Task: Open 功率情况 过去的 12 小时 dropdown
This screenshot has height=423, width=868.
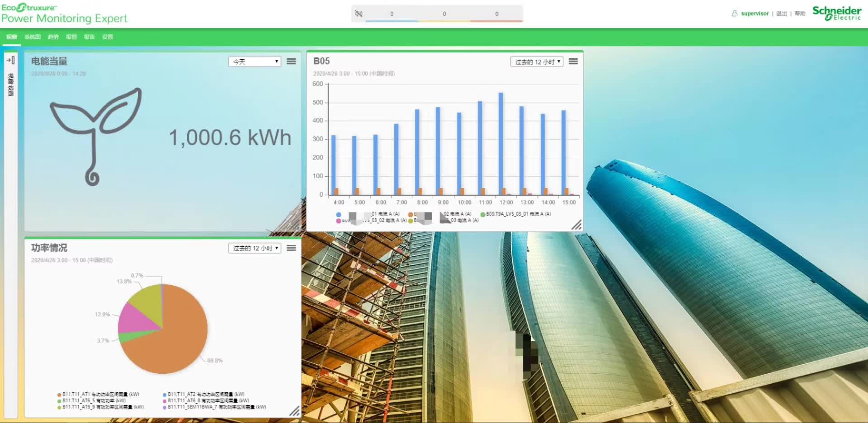Action: click(255, 248)
